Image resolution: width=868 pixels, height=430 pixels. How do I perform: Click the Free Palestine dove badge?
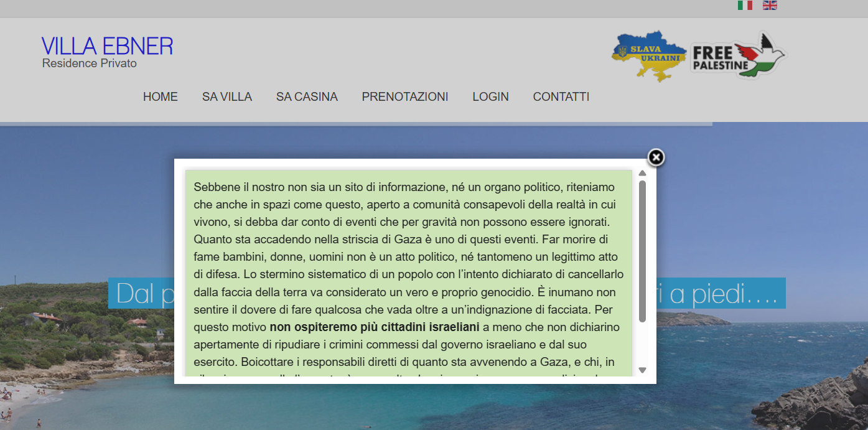738,55
